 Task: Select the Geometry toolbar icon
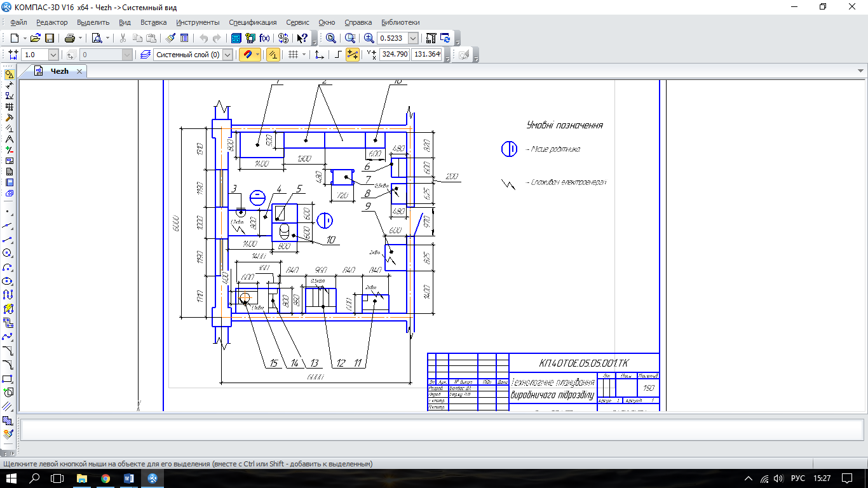pos(9,74)
